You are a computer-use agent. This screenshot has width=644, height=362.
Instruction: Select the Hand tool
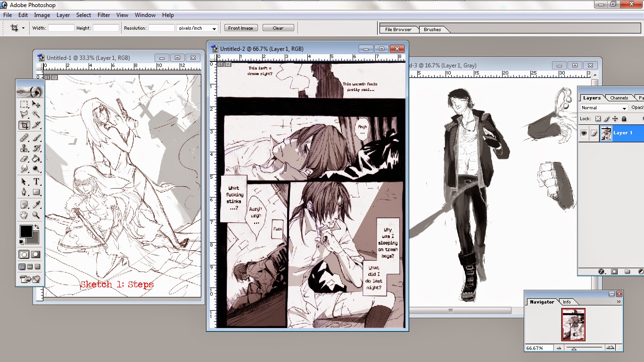[24, 215]
